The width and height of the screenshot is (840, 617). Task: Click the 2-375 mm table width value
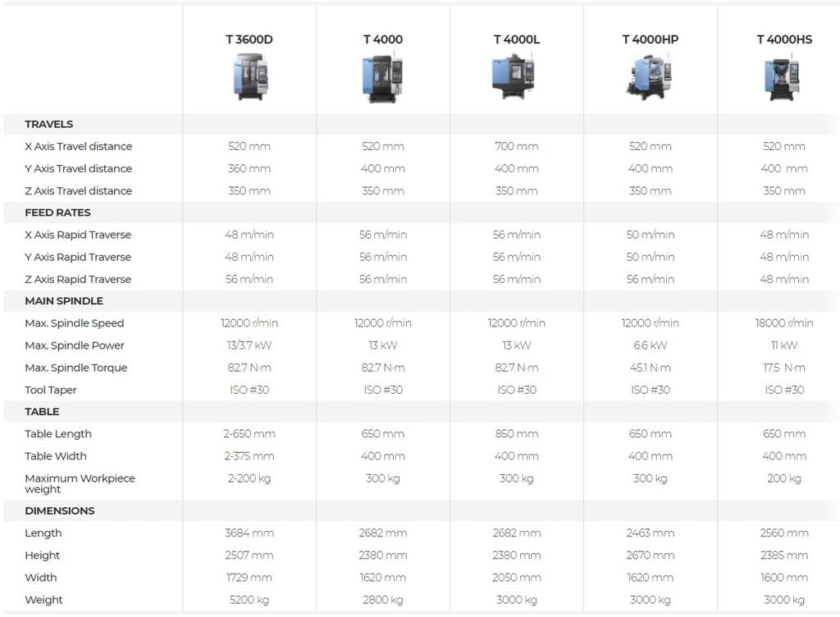(249, 456)
